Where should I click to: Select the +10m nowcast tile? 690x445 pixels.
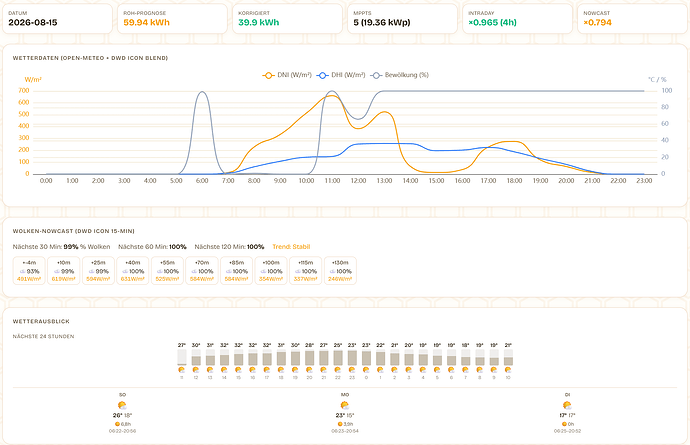pos(64,271)
